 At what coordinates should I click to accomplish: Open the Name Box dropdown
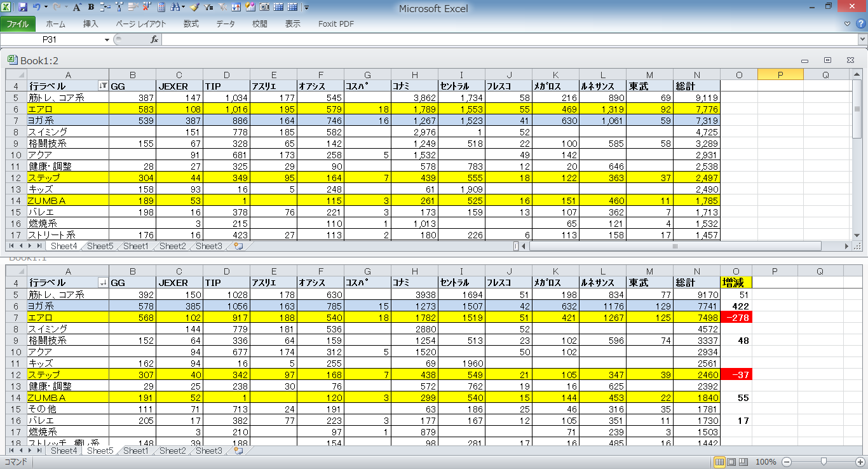(107, 39)
